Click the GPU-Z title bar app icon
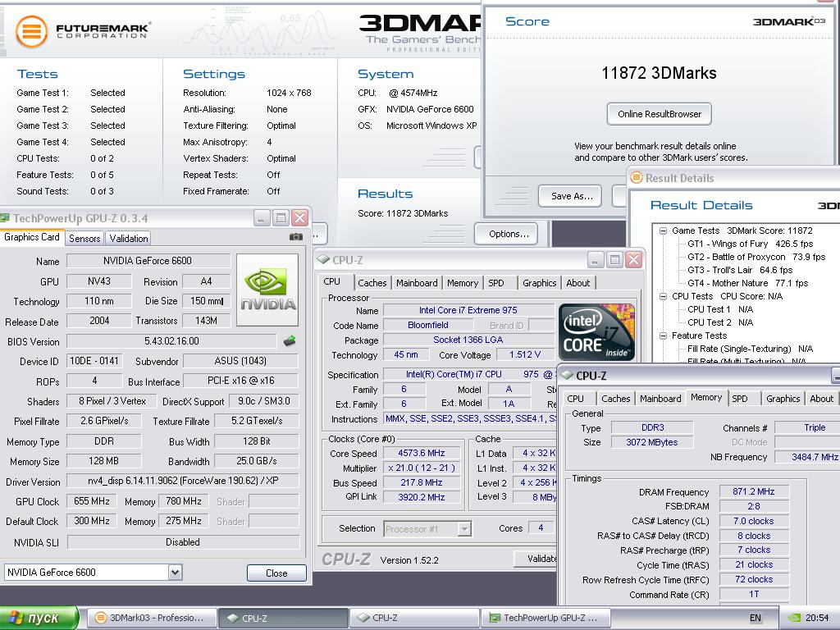This screenshot has width=840, height=630. [x=5, y=218]
